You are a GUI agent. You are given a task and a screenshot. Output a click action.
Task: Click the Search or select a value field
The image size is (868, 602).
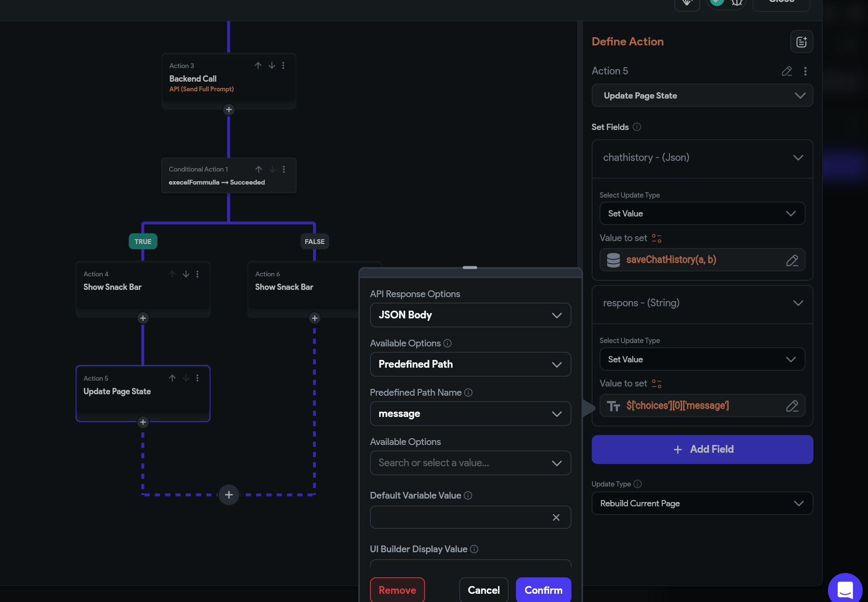click(x=470, y=463)
